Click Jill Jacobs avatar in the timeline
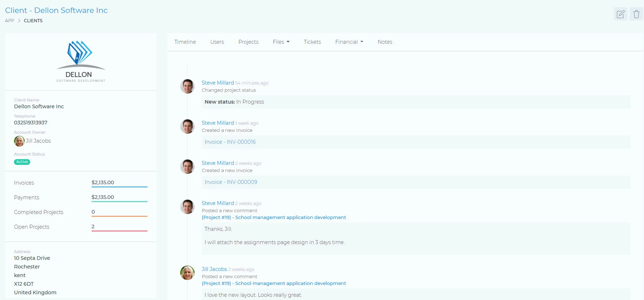 (187, 273)
